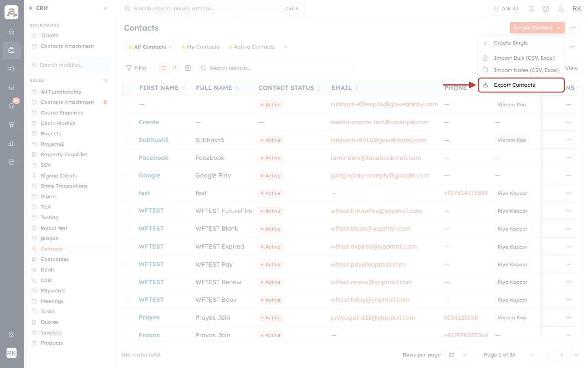Open Deals in the sidebar
The height and width of the screenshot is (368, 588).
tap(48, 270)
